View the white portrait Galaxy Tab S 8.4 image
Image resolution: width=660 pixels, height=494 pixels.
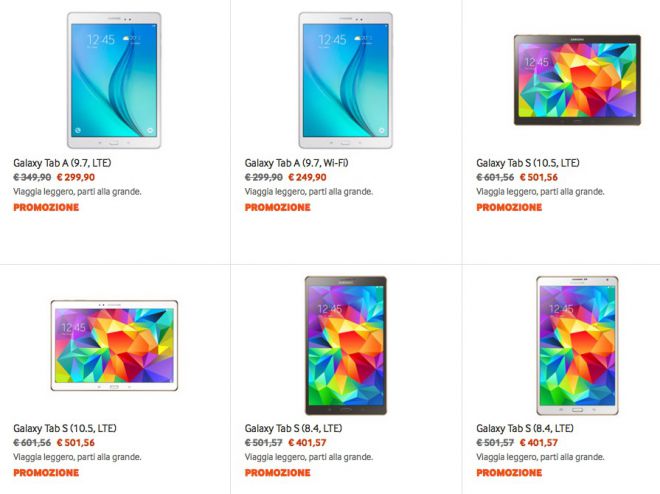pyautogui.click(x=577, y=345)
